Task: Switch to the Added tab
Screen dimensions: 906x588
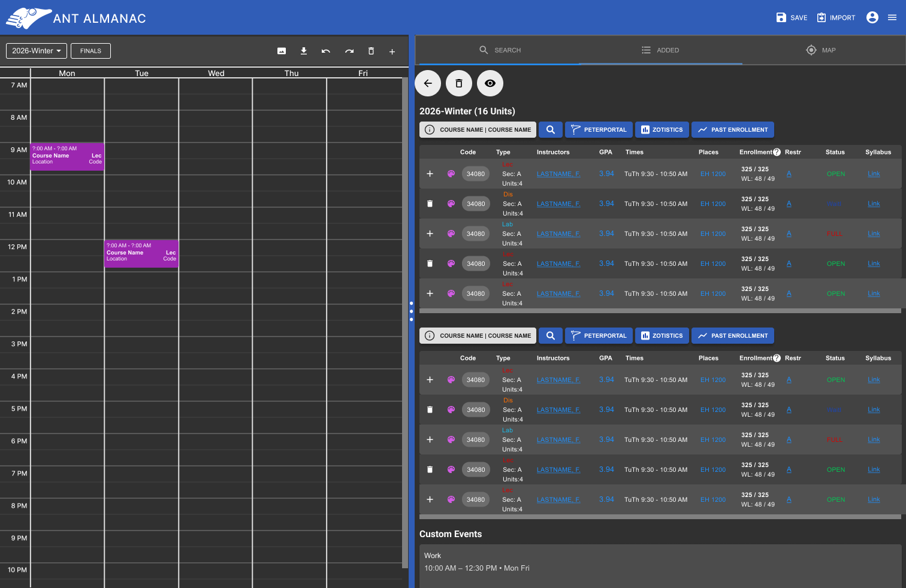Action: [x=660, y=50]
